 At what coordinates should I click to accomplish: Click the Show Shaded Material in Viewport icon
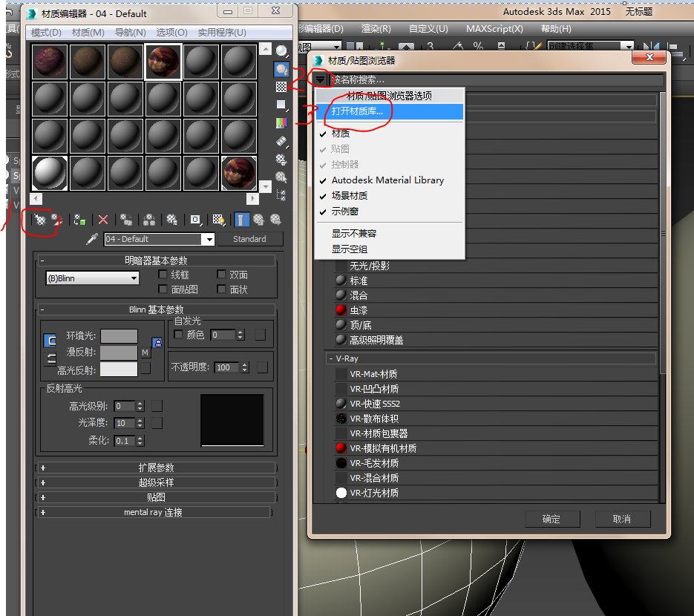(x=219, y=220)
